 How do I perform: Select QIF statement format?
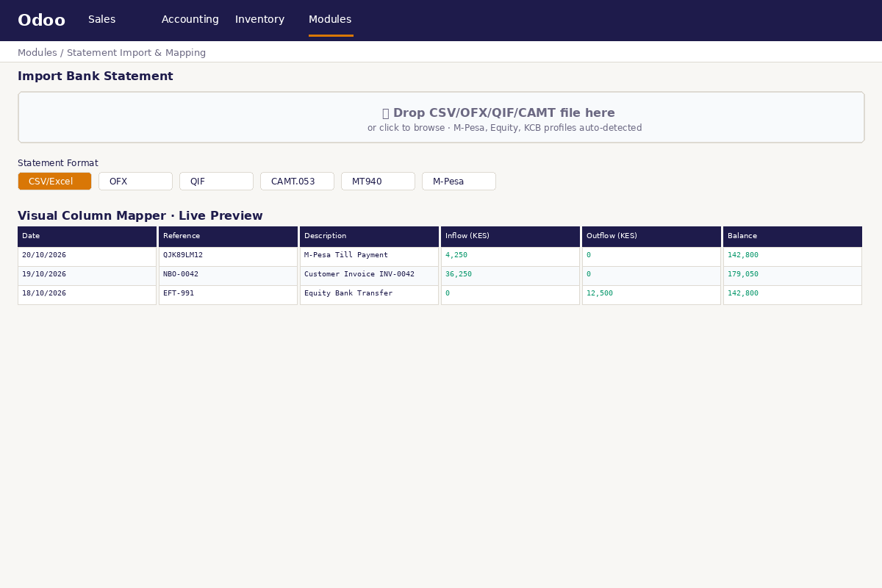pos(216,182)
